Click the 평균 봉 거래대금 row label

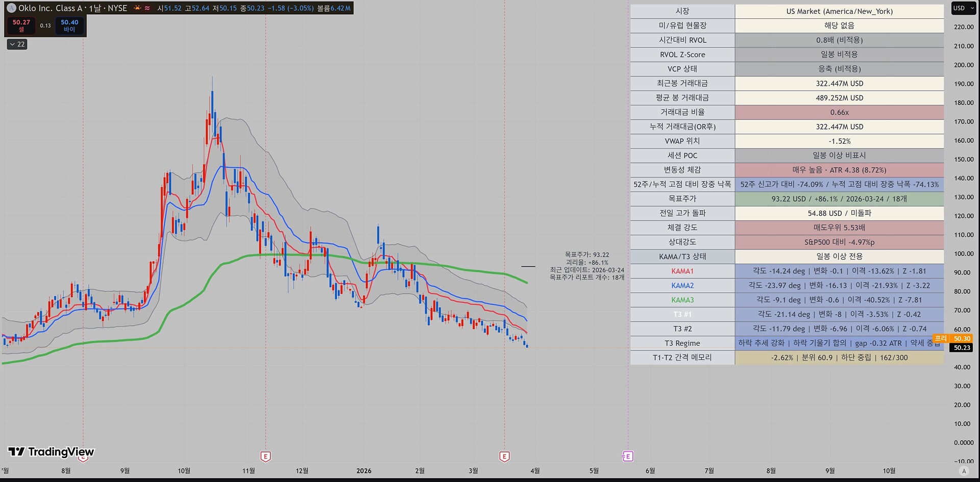[x=682, y=97]
